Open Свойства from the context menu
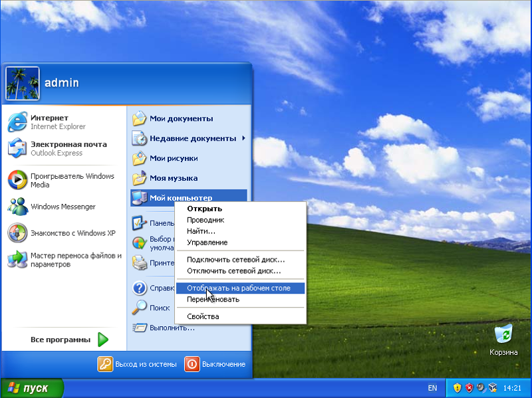This screenshot has width=532, height=398. coord(240,316)
